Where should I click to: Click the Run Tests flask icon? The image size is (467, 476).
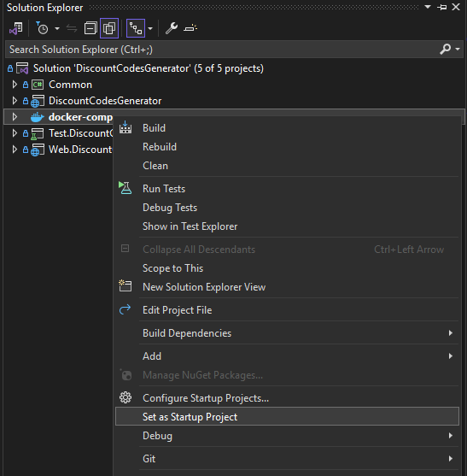click(125, 188)
